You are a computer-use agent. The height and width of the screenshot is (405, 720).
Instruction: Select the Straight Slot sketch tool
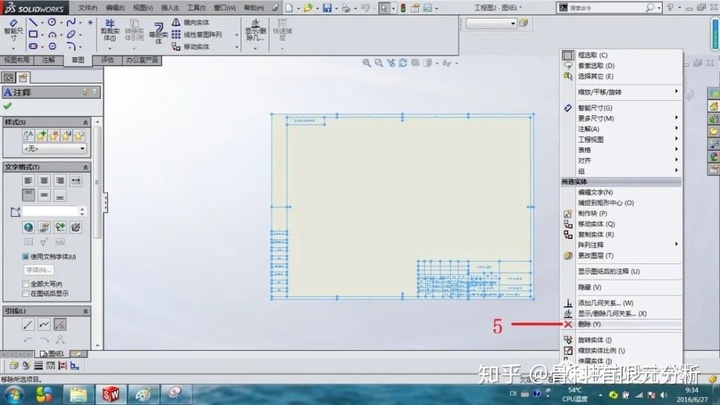pos(33,46)
